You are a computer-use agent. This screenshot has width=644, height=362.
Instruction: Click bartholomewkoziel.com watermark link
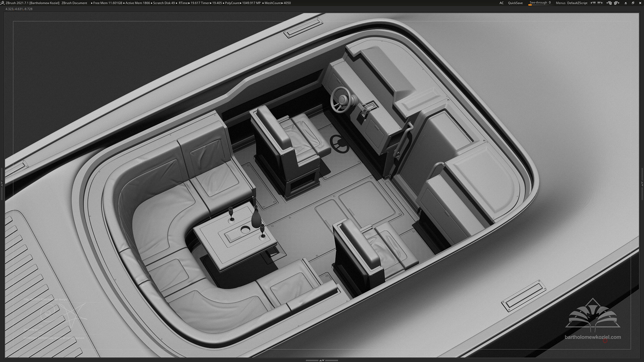[593, 337]
